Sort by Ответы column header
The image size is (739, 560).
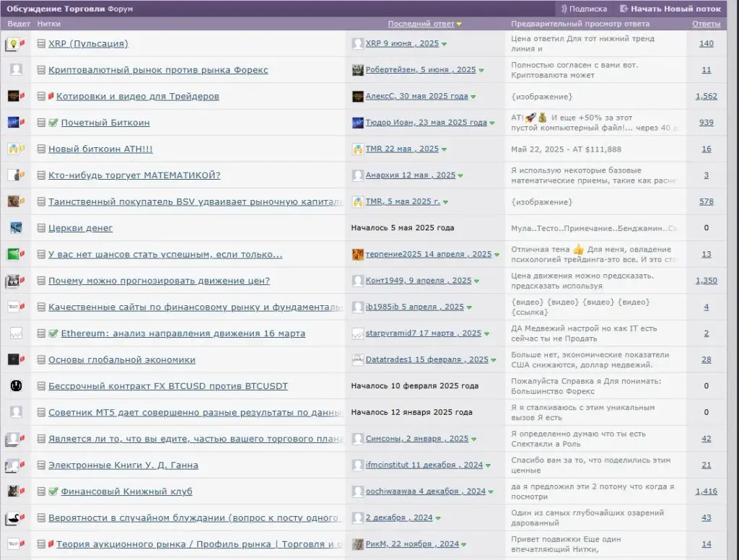click(x=706, y=24)
